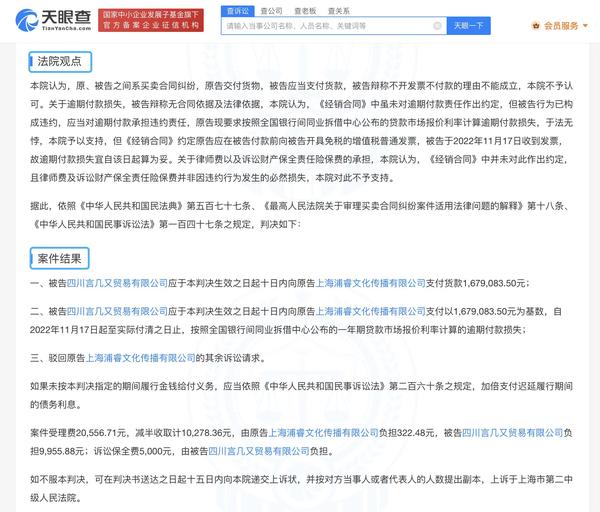Open 四川言几又贸易有限公司 link bearing 诉讼保全费
This screenshot has width=600, height=512.
[259, 452]
